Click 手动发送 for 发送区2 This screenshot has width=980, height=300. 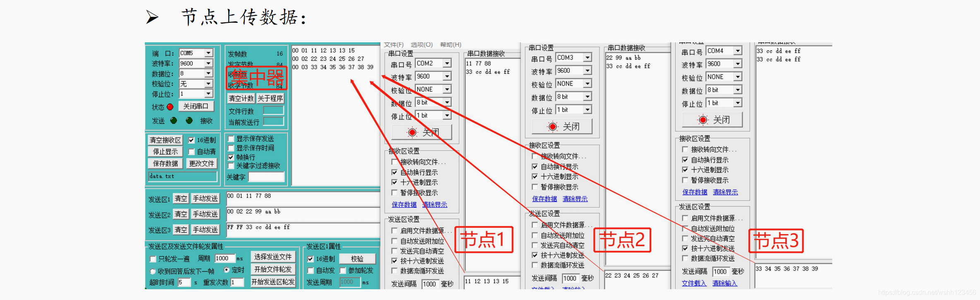(206, 214)
